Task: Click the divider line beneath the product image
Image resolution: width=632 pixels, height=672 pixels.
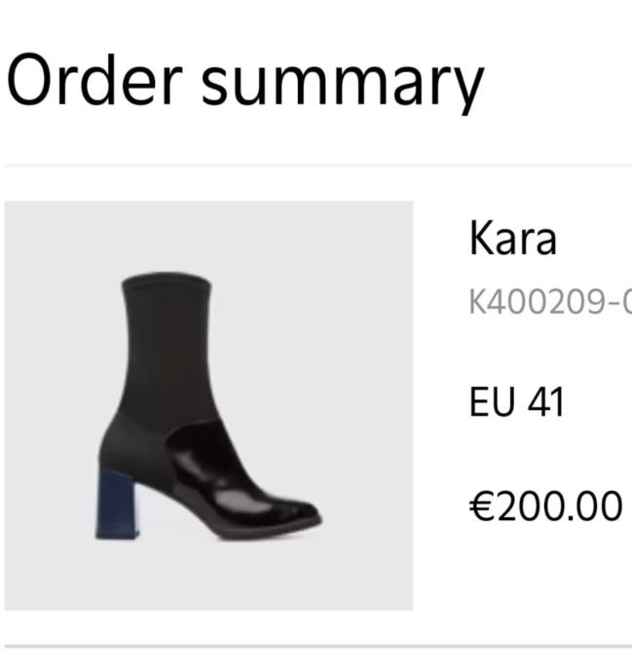Action: (x=317, y=646)
